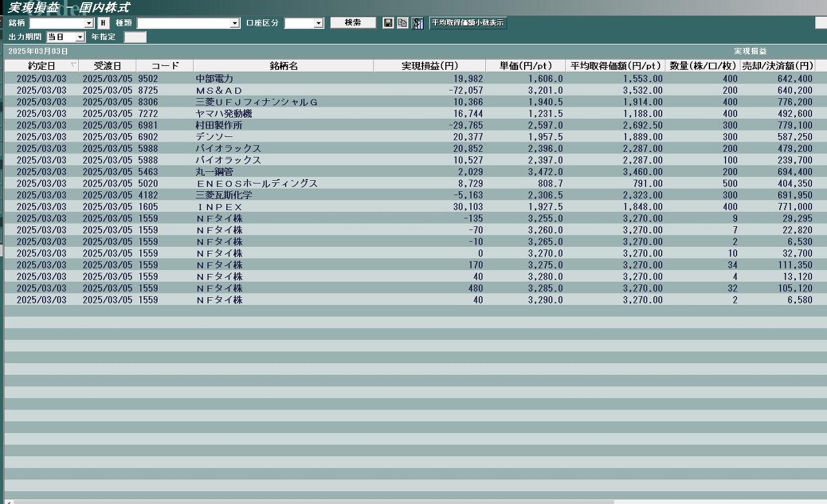Select the 中部電力 row name
This screenshot has height=504, width=827.
click(215, 79)
